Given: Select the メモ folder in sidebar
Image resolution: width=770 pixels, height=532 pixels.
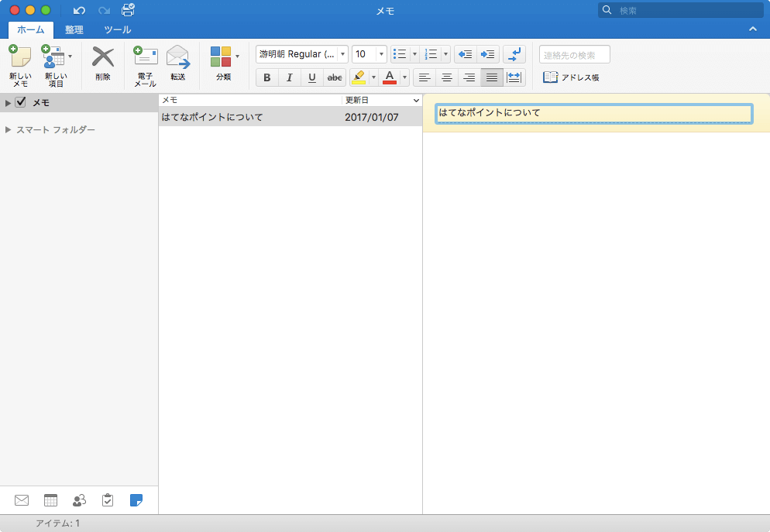Looking at the screenshot, I should pos(79,102).
